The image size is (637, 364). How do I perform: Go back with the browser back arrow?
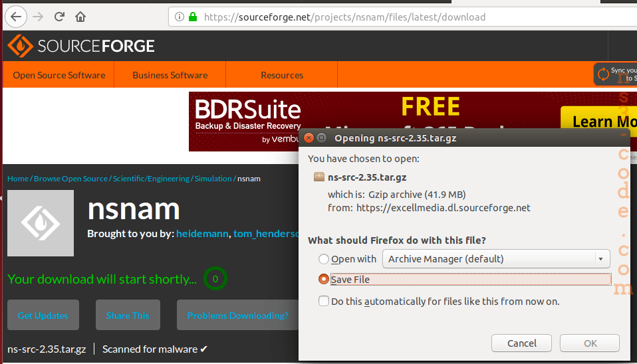[x=16, y=17]
